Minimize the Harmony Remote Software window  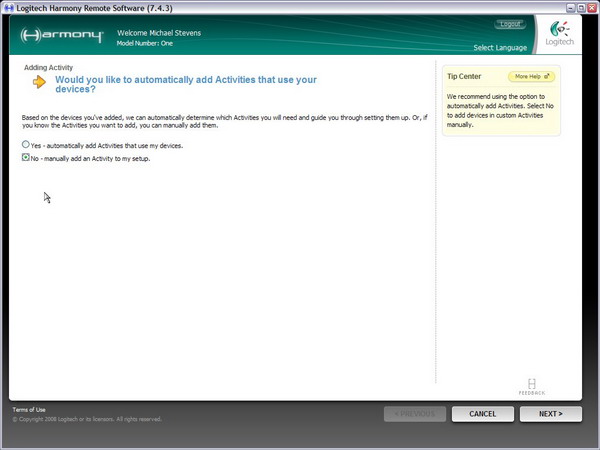571,8
